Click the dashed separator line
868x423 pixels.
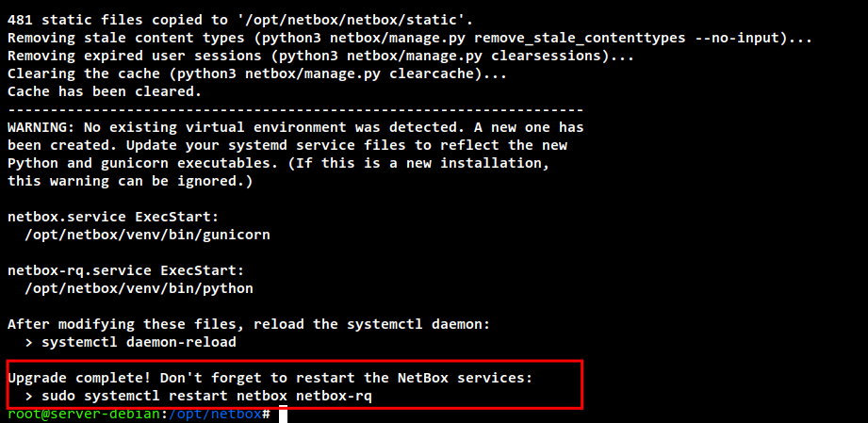[x=296, y=109]
